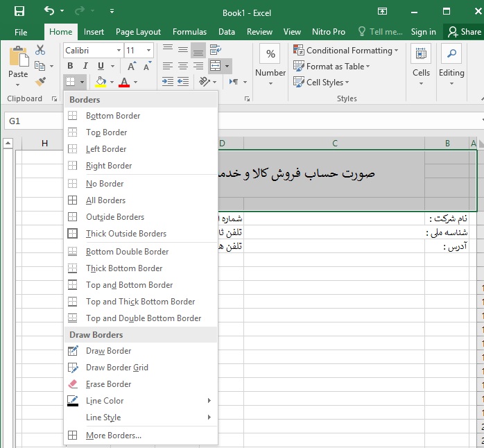Apply the yellow Fill Color bucket
This screenshot has height=448, width=484.
pyautogui.click(x=101, y=82)
